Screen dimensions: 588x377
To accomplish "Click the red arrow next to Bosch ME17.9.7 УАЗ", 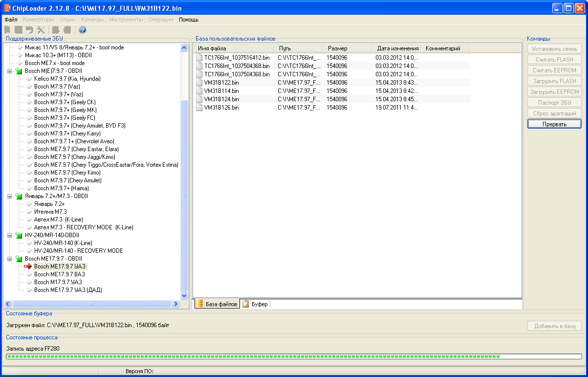I will click(x=28, y=266).
